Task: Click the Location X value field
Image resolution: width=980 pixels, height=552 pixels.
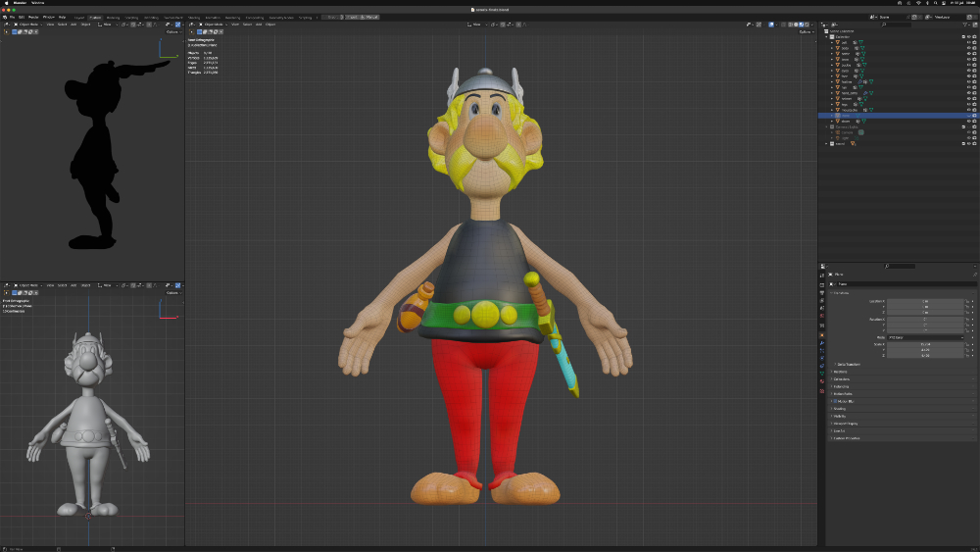Action: 925,301
